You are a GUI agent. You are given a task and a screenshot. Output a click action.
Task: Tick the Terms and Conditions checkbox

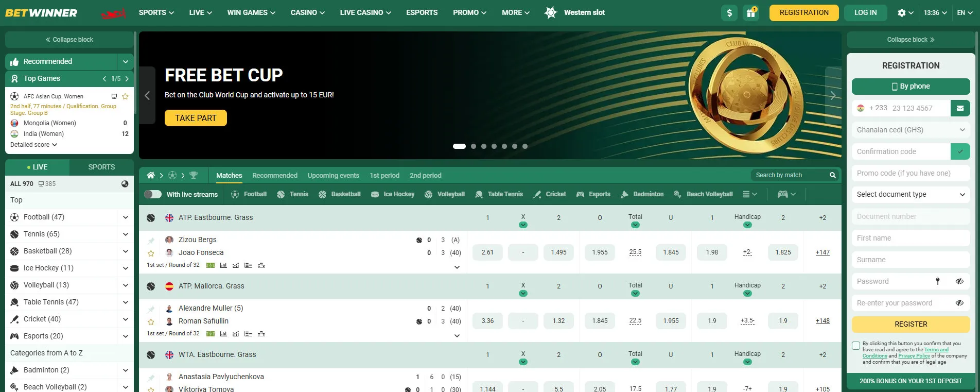pos(856,346)
